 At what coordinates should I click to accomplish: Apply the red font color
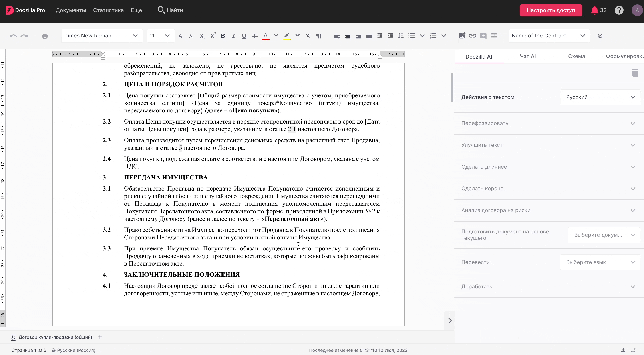pos(266,36)
